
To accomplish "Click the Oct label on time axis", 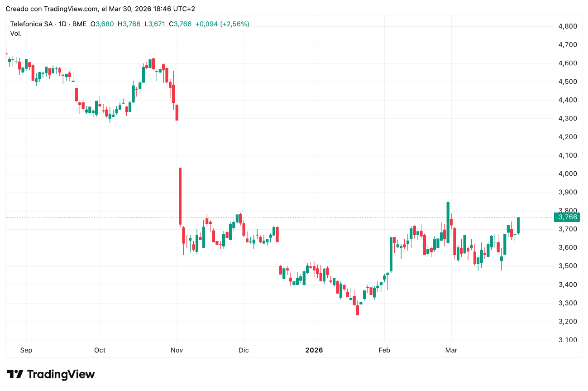I will [x=100, y=350].
